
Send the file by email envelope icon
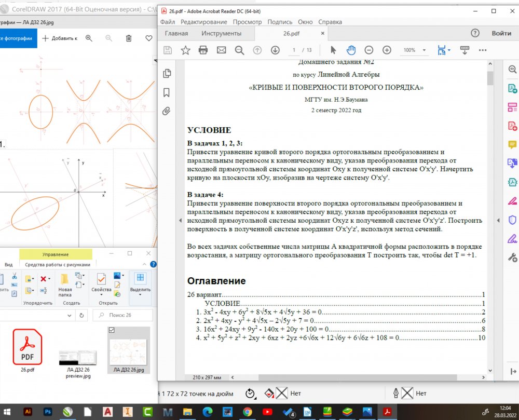coord(221,50)
